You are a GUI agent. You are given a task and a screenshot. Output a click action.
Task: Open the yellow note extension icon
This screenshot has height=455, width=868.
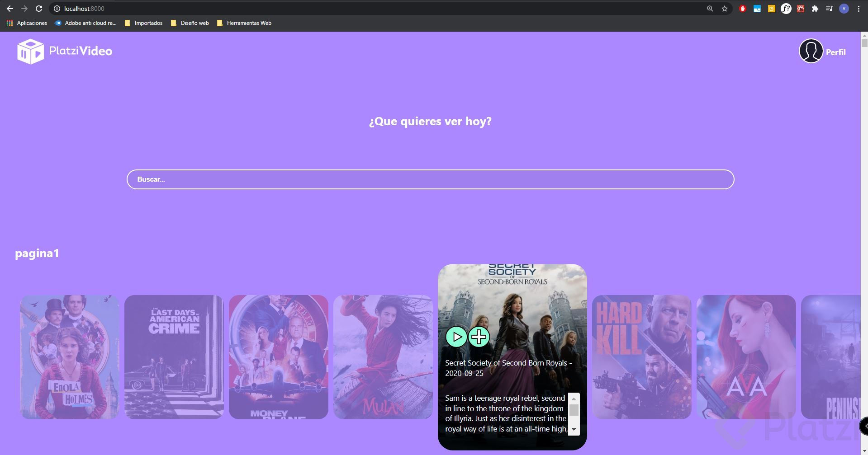click(x=772, y=9)
